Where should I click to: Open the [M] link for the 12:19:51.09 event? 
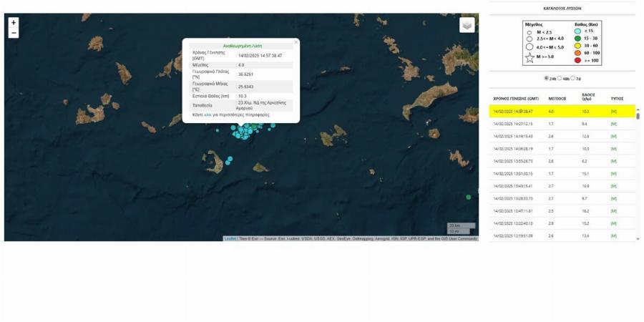pyautogui.click(x=614, y=236)
